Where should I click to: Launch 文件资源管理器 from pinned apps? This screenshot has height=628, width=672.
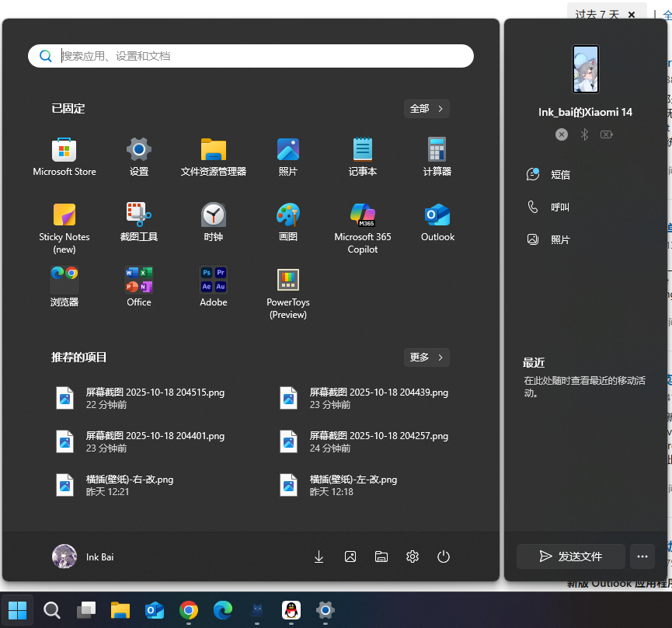(214, 156)
